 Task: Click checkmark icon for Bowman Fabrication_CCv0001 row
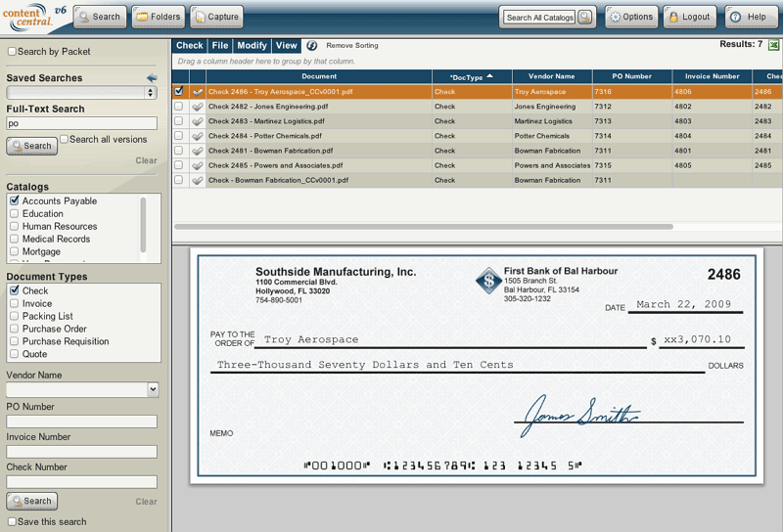click(x=198, y=180)
